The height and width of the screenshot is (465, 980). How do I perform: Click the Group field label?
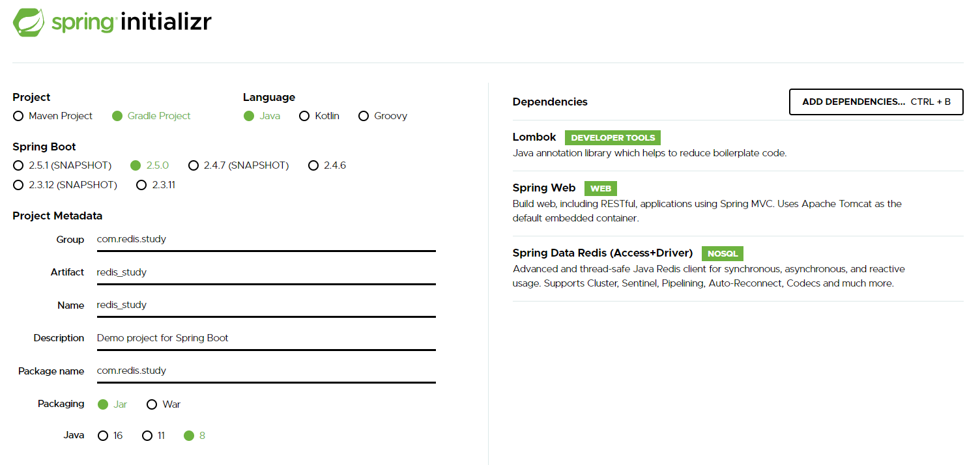70,240
